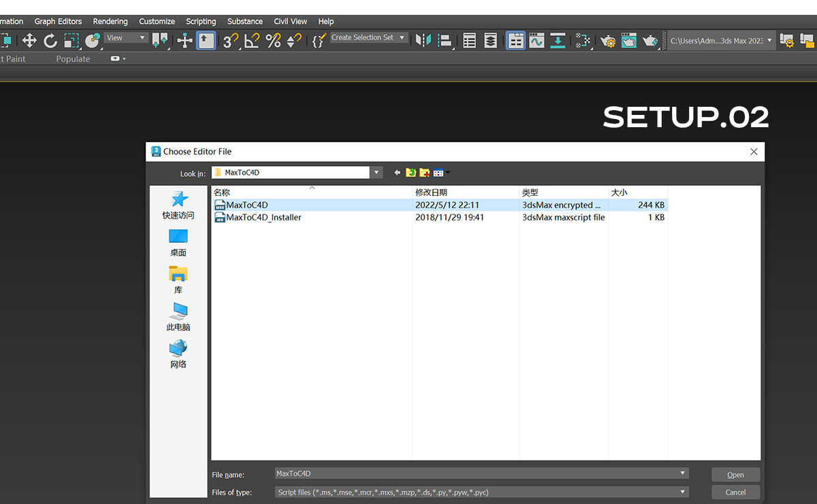
Task: Open Render Setup teapot icon
Action: point(608,41)
